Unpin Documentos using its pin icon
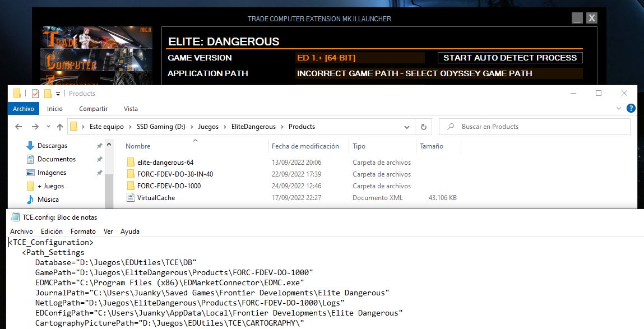This screenshot has height=329, width=644. point(99,159)
